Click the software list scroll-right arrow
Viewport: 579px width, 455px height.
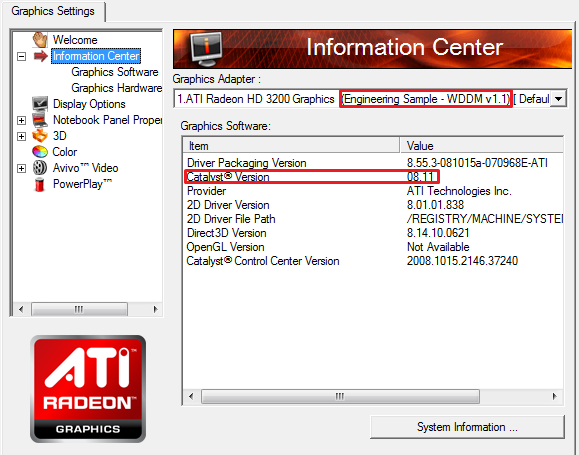555,397
